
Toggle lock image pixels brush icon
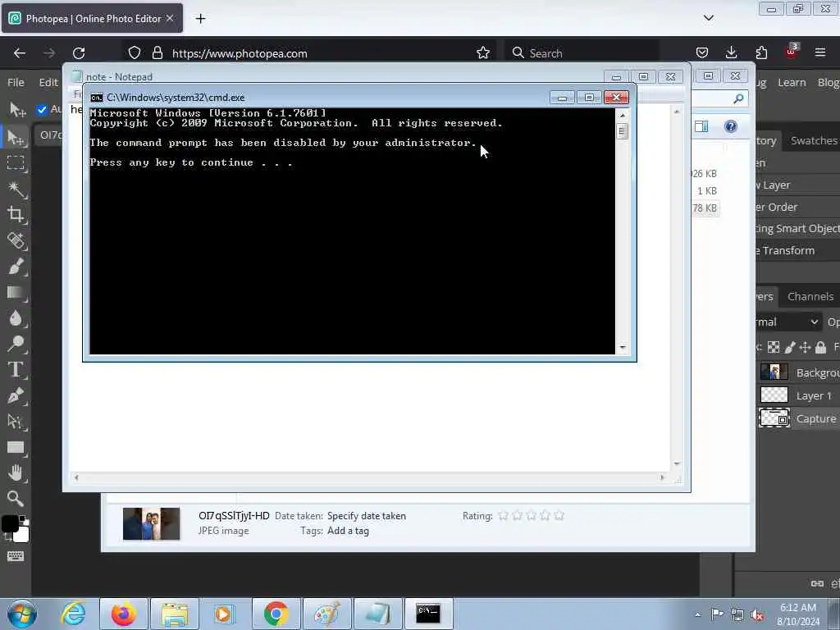[790, 348]
